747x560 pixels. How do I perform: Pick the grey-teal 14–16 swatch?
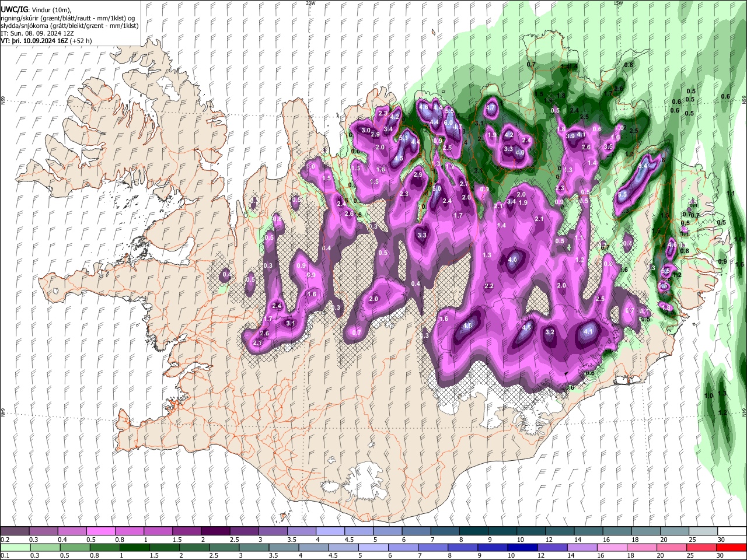[x=588, y=531]
